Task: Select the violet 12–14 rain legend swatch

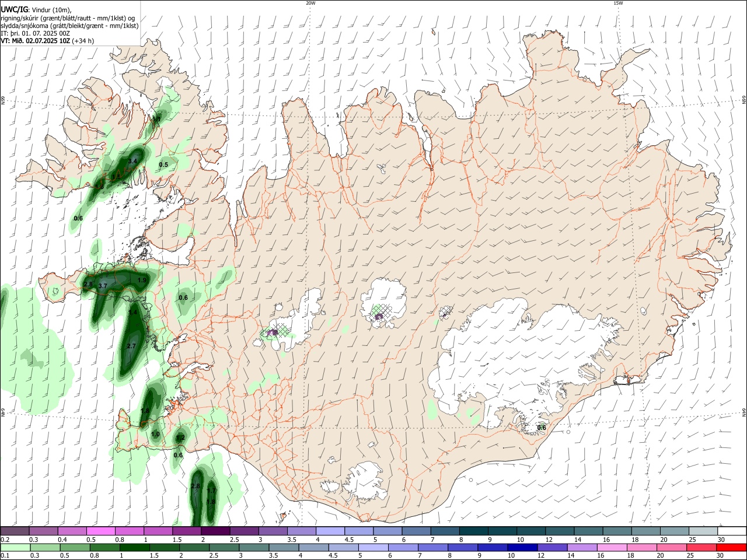Action: [x=552, y=547]
